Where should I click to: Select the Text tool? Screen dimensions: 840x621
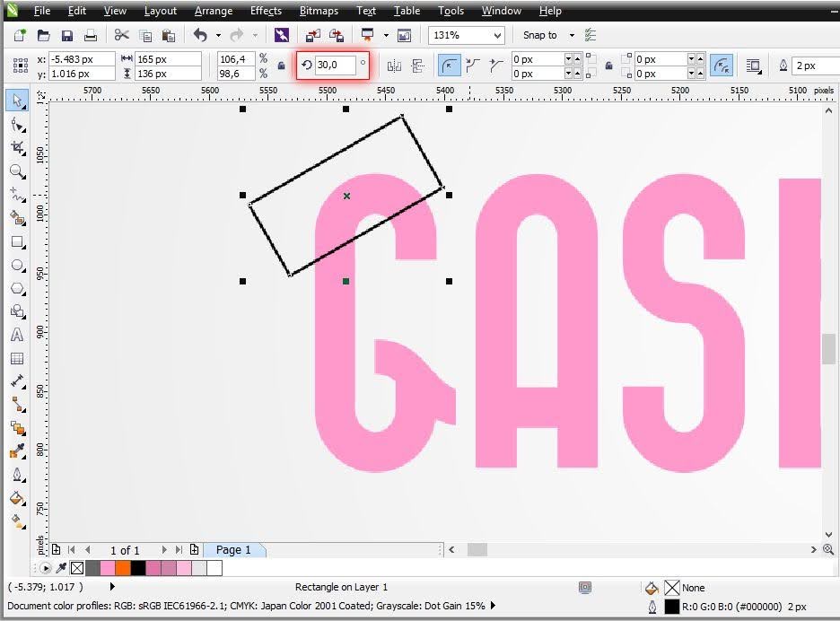pyautogui.click(x=17, y=335)
